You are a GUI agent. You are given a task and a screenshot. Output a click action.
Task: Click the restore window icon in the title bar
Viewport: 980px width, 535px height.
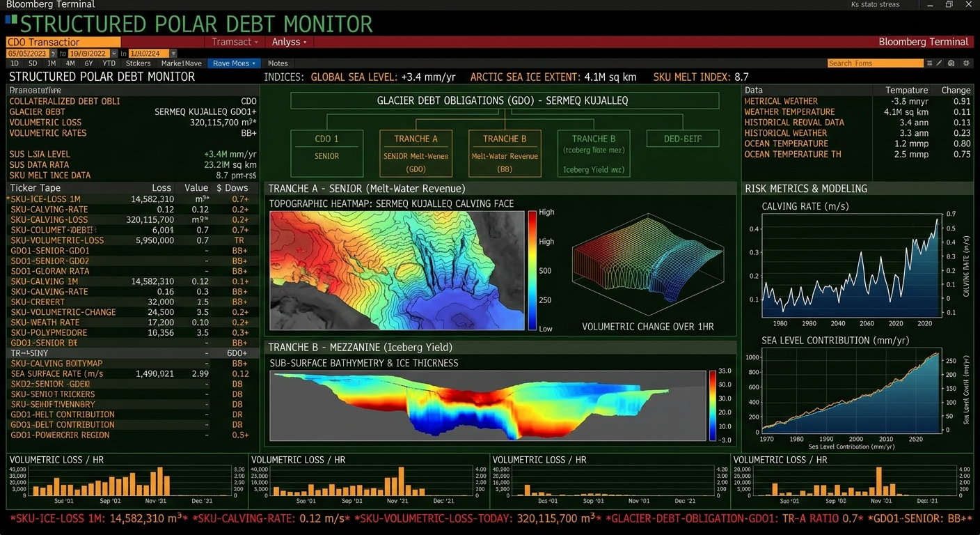(949, 5)
